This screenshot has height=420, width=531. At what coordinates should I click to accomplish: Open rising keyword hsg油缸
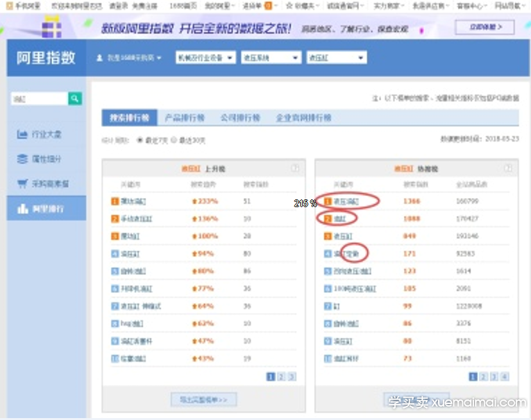[x=132, y=324]
